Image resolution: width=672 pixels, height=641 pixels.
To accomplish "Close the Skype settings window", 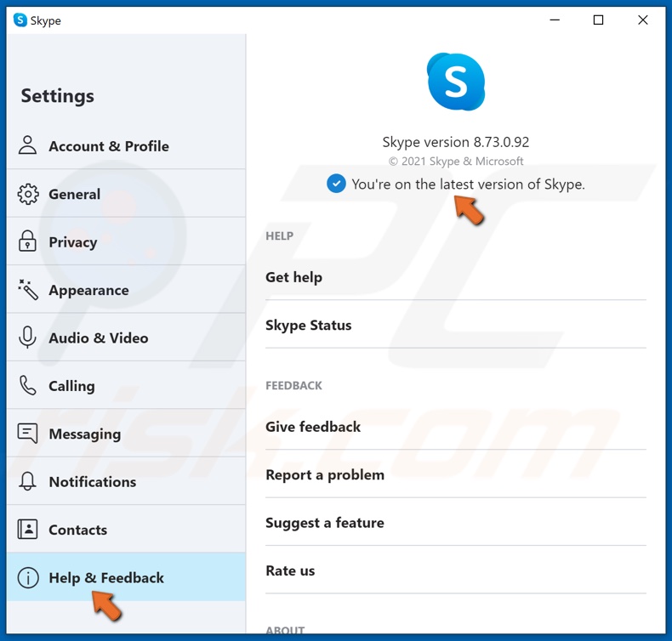I will click(x=642, y=20).
